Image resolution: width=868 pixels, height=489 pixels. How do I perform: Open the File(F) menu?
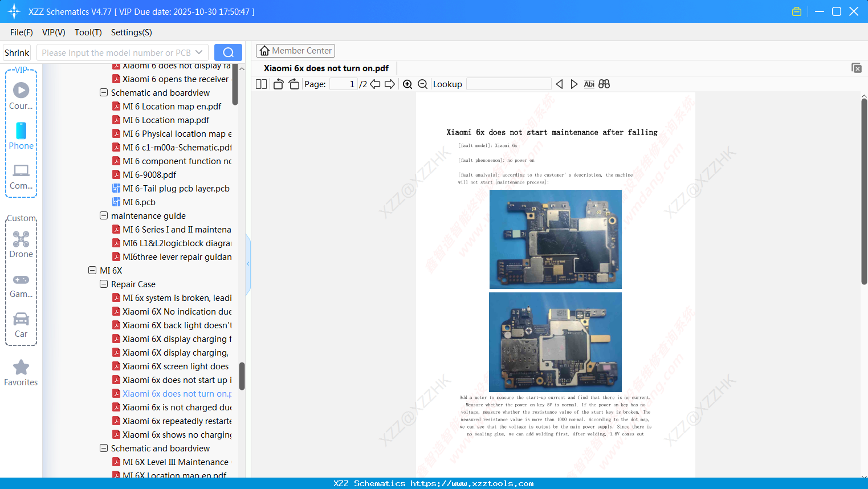click(x=22, y=32)
